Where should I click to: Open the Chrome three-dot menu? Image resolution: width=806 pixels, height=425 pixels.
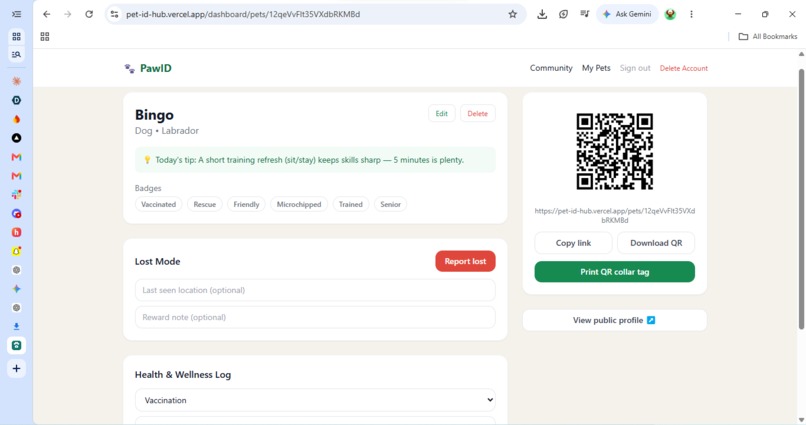tap(691, 14)
